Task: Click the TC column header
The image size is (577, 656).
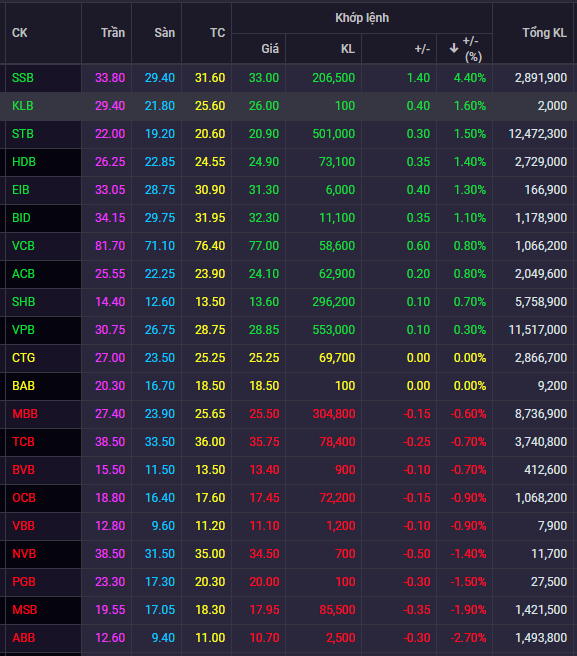Action: pos(218,33)
